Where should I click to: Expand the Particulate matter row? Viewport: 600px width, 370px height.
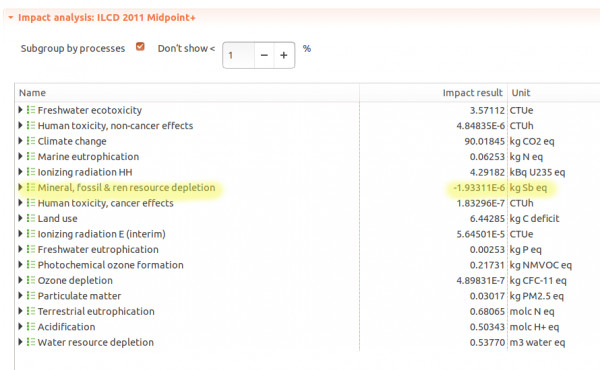click(x=20, y=295)
